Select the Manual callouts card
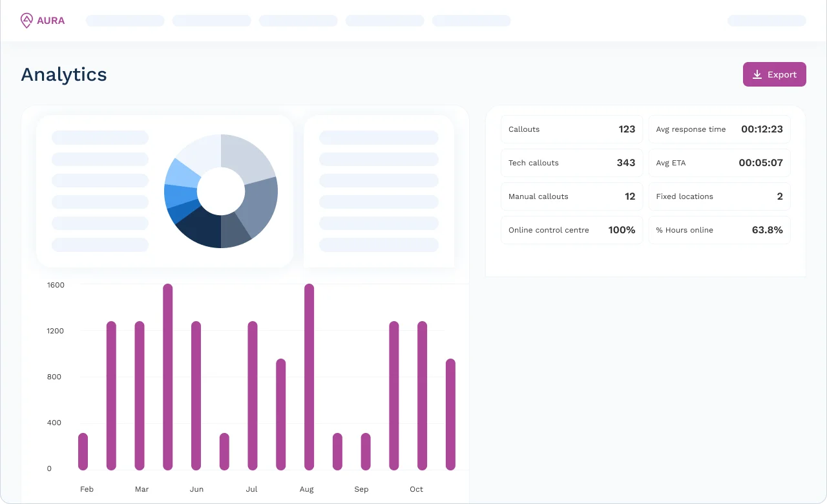 pos(571,196)
